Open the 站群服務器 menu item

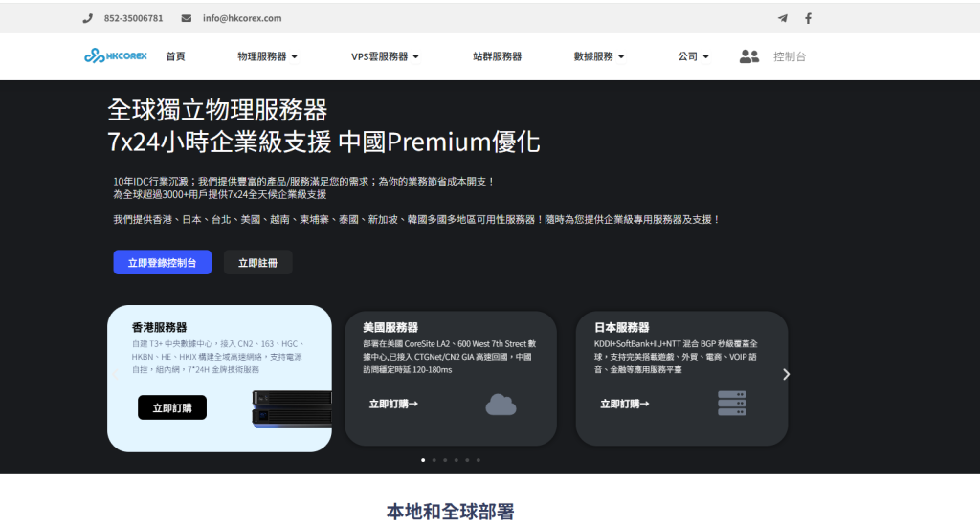(497, 56)
